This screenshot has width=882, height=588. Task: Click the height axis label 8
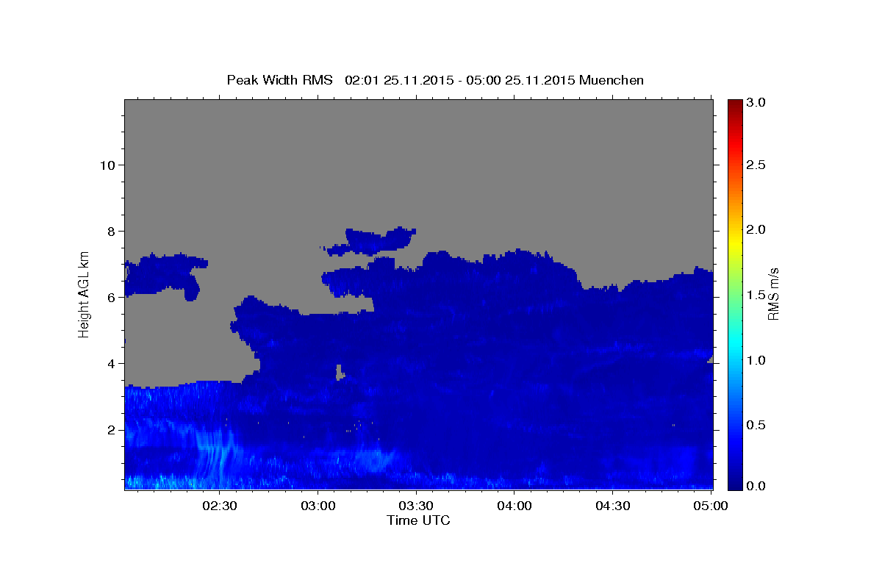(x=110, y=231)
